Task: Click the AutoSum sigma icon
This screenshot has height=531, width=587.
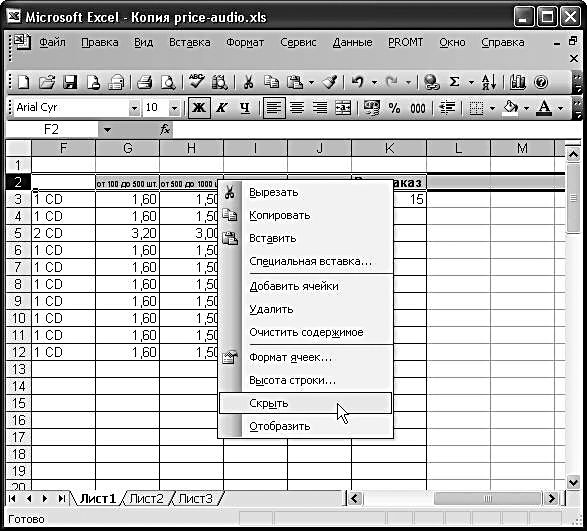Action: [x=454, y=82]
